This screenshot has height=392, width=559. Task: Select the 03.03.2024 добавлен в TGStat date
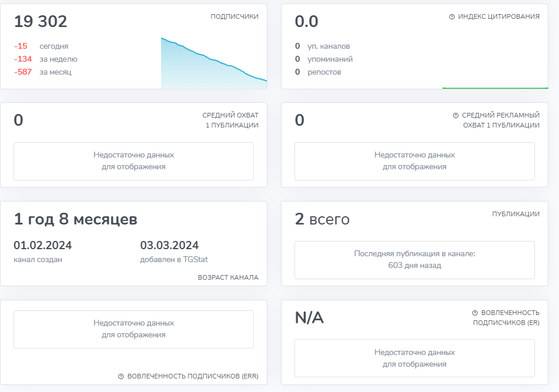coord(169,251)
